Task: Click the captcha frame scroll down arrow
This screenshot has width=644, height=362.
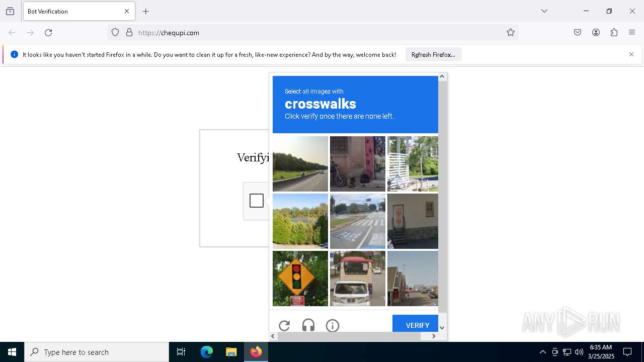Action: pos(442,328)
